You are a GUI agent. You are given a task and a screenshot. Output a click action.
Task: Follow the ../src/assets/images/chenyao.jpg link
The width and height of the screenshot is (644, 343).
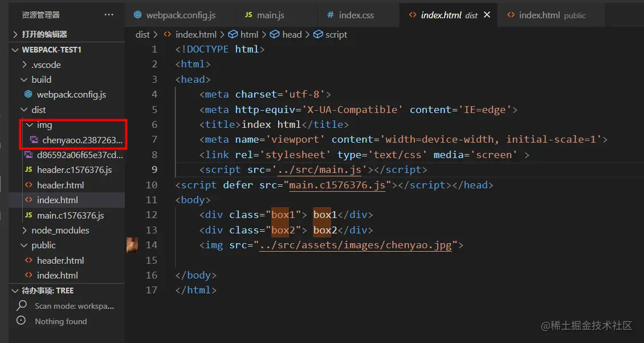coord(356,245)
